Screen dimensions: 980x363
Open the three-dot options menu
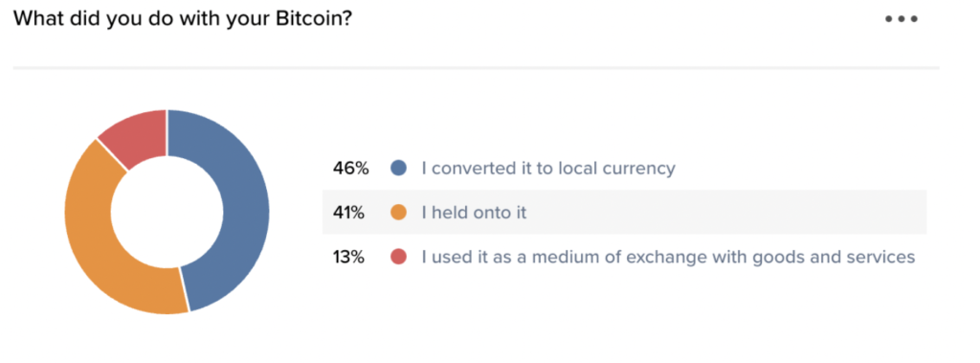(x=902, y=19)
